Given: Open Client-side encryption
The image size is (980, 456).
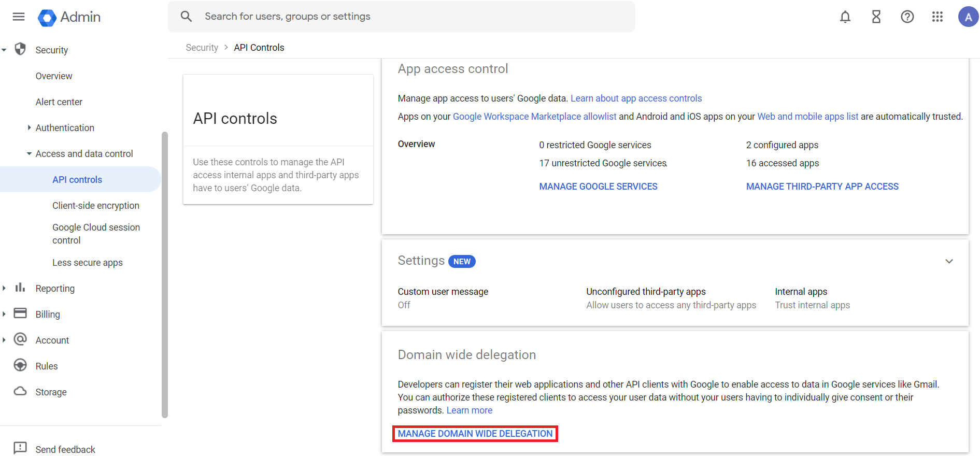Looking at the screenshot, I should (96, 206).
